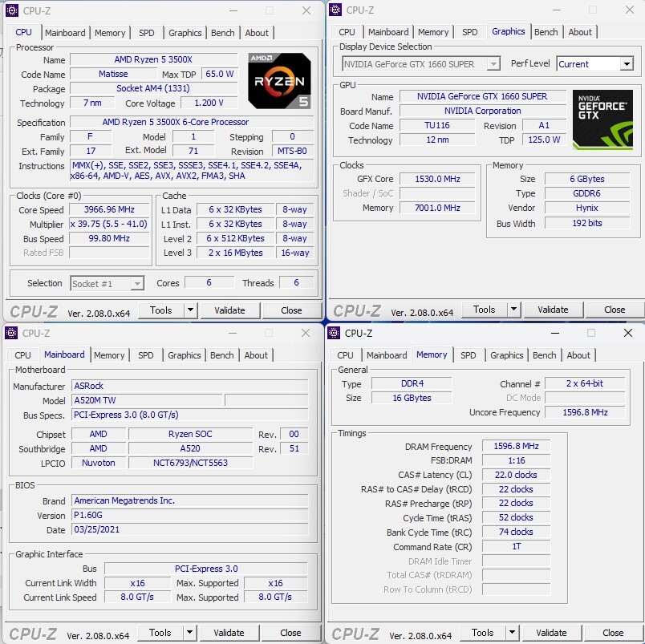The height and width of the screenshot is (644, 645).
Task: Click the memory Size 16 GBytes value
Action: [x=412, y=398]
